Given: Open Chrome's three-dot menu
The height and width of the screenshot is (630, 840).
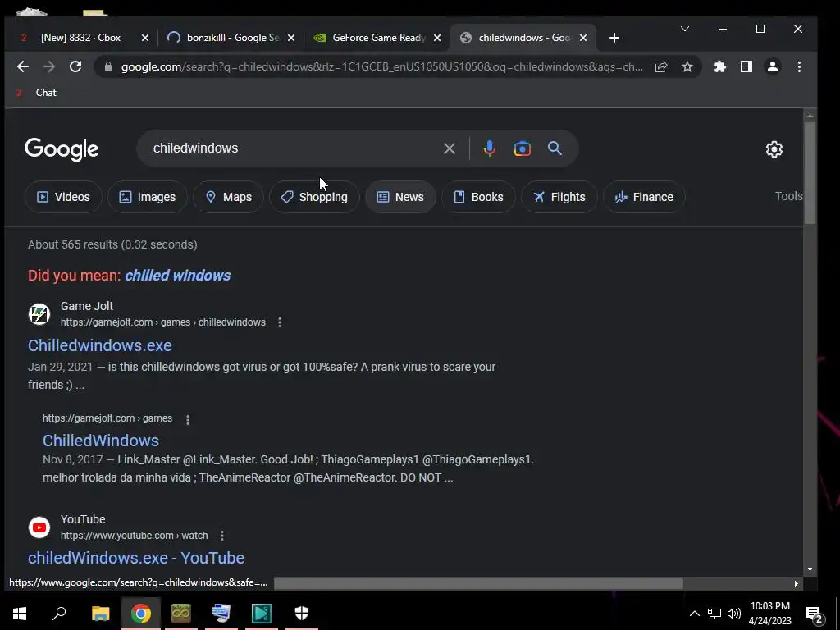Looking at the screenshot, I should click(799, 66).
